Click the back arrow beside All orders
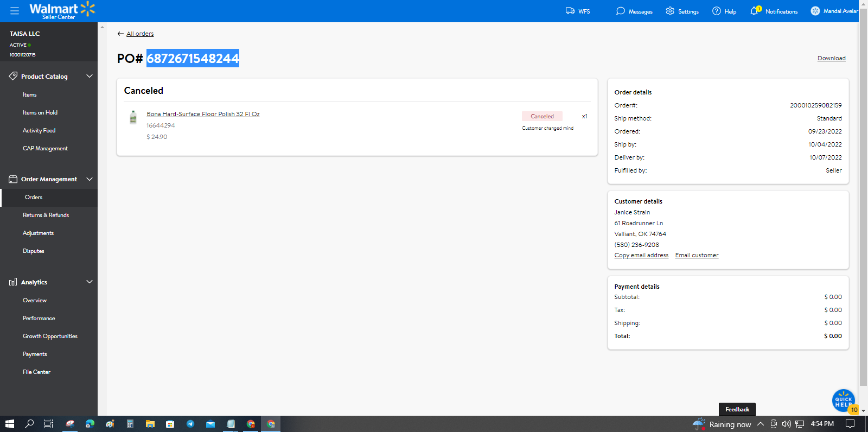This screenshot has width=868, height=432. point(120,34)
